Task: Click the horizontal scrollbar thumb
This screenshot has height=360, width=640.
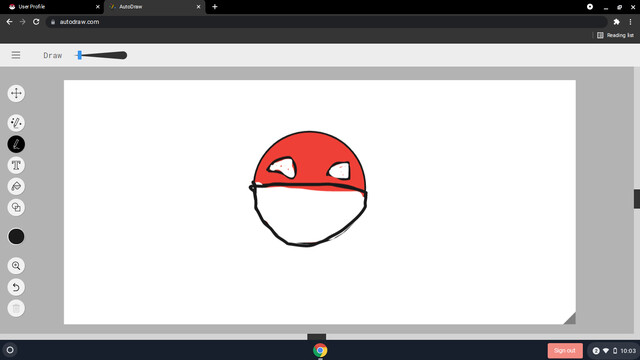Action: point(316,337)
